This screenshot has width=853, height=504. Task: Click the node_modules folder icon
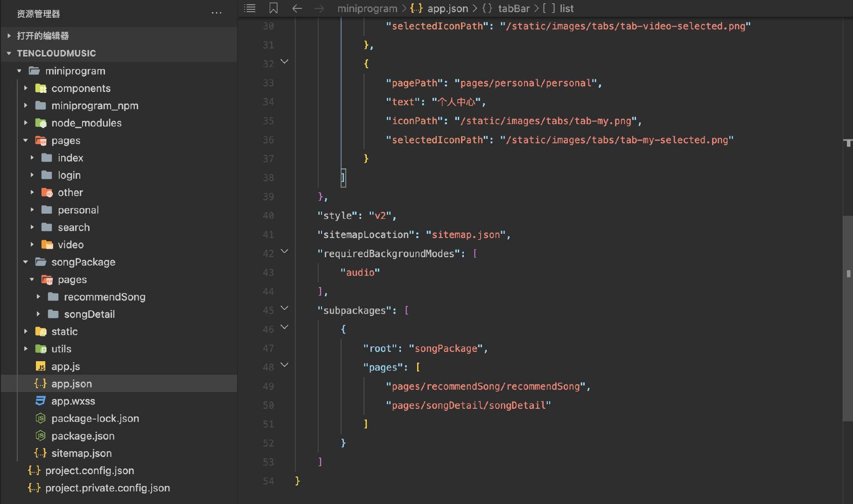point(41,123)
